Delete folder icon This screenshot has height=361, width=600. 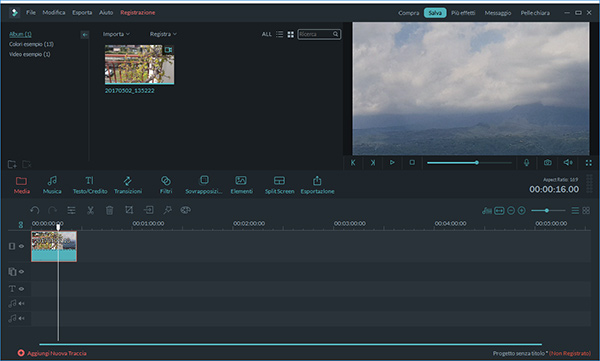26,164
